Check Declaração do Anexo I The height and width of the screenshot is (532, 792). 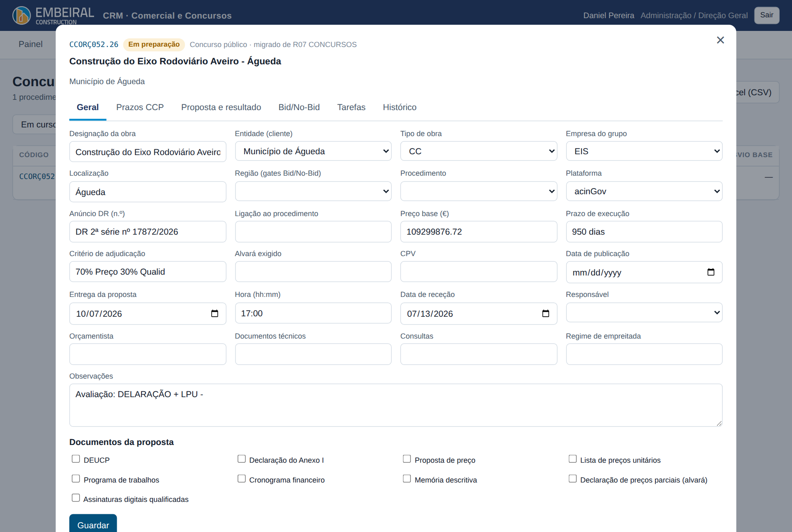pyautogui.click(x=242, y=459)
